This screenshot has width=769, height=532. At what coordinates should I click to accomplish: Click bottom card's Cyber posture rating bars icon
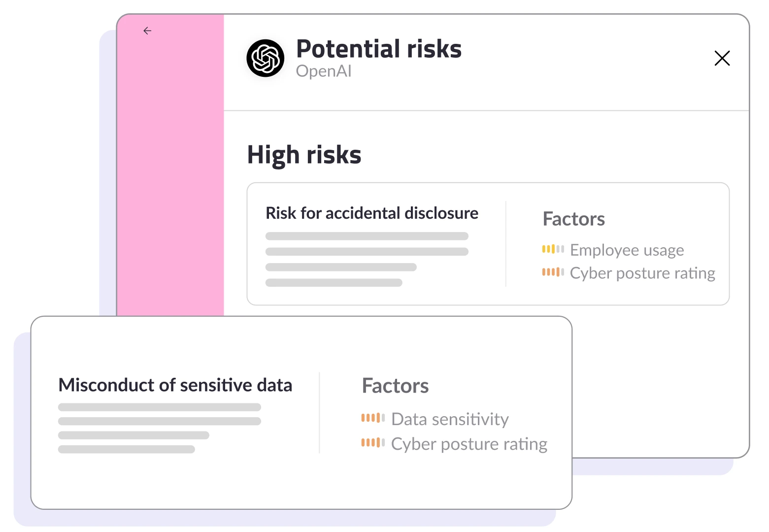coord(373,442)
